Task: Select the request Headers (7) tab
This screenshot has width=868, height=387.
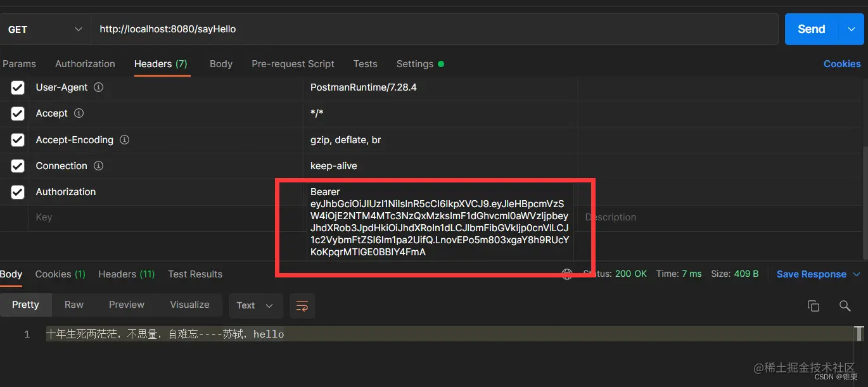Action: click(x=161, y=63)
